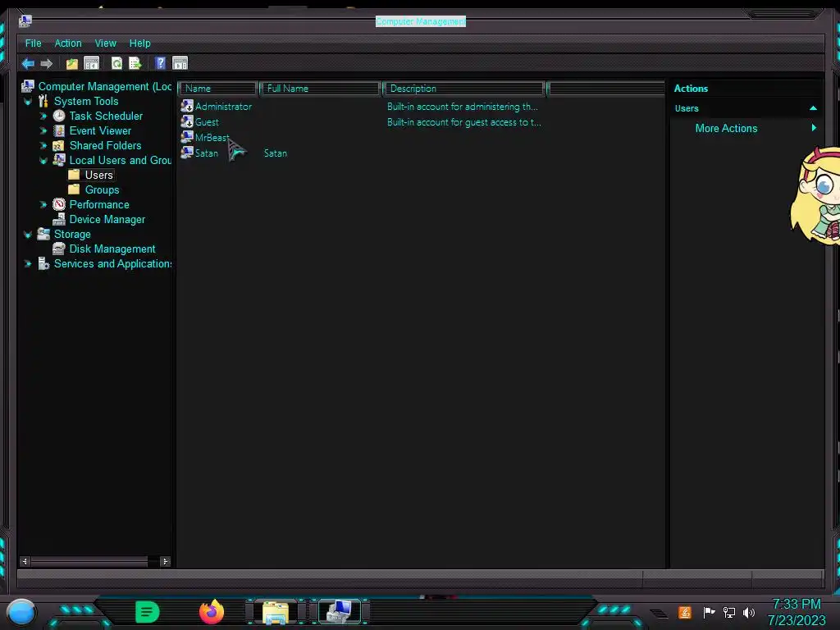This screenshot has height=630, width=840.
Task: Collapse the Users actions section arrow
Action: (x=813, y=108)
